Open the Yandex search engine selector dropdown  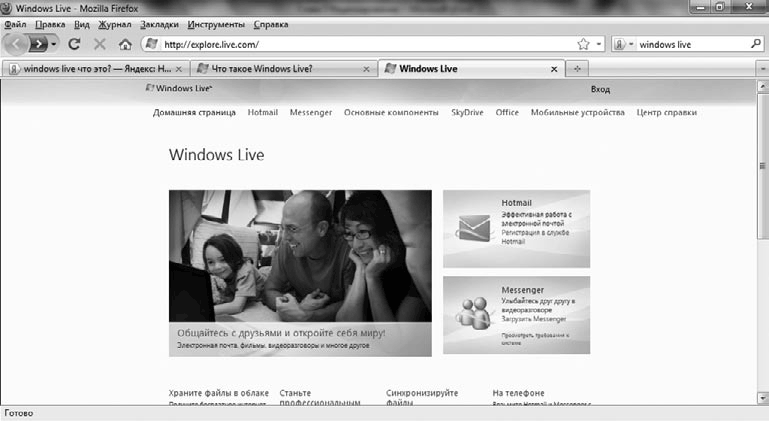(x=624, y=44)
